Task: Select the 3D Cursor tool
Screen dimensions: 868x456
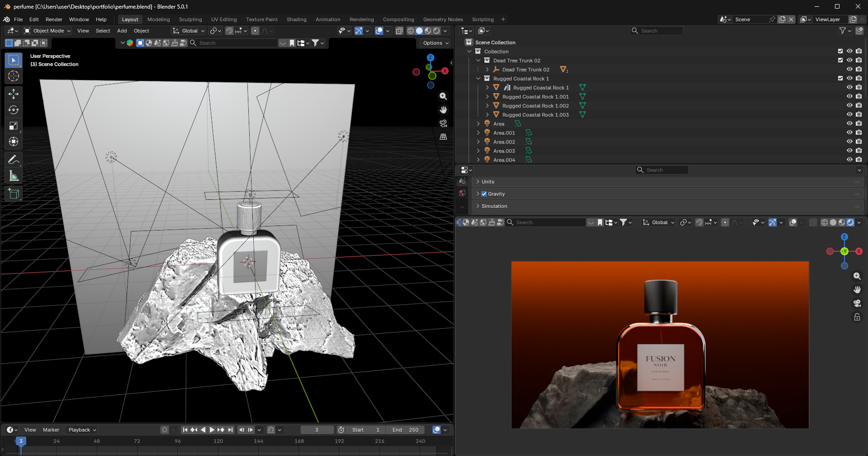Action: coord(14,76)
